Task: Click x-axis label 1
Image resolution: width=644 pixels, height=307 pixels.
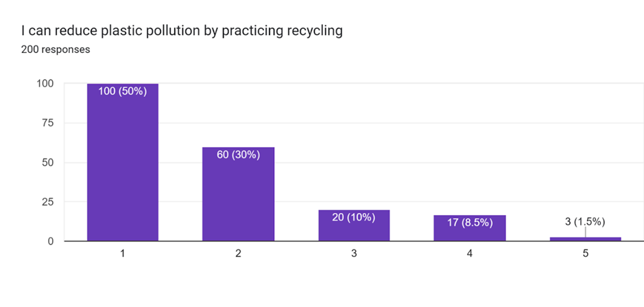Action: coord(122,253)
